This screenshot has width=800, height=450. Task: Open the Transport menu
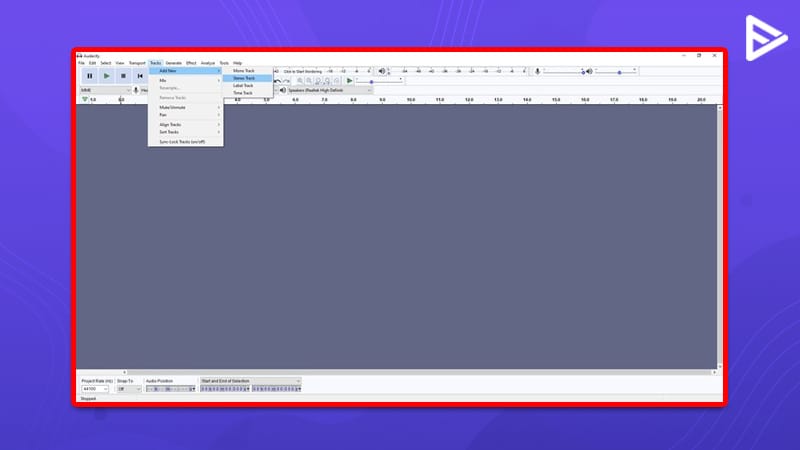point(137,63)
